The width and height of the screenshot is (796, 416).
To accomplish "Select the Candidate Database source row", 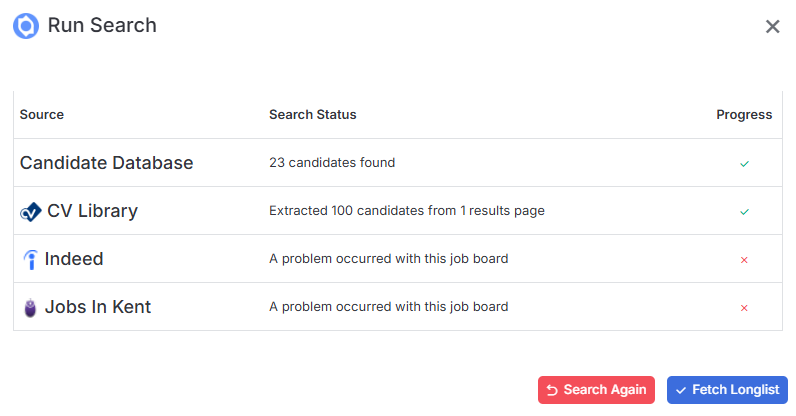I will pos(398,163).
